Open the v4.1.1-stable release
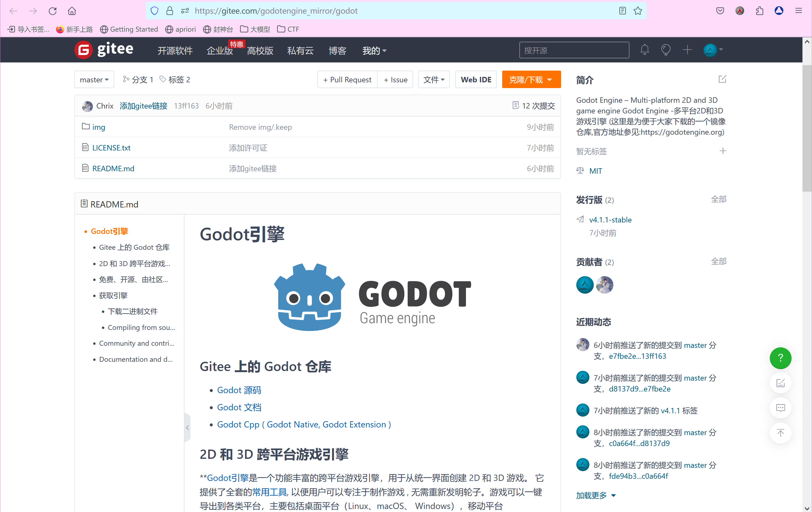The width and height of the screenshot is (812, 512). [x=610, y=220]
